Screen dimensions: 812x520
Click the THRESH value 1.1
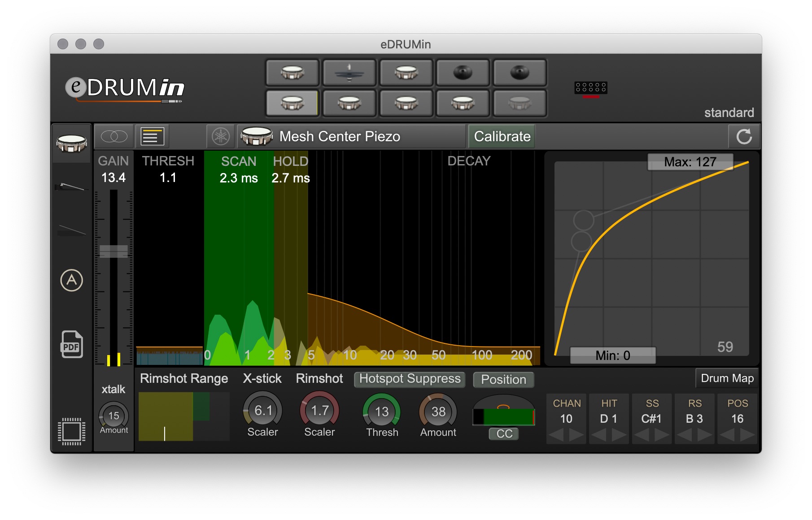[168, 178]
